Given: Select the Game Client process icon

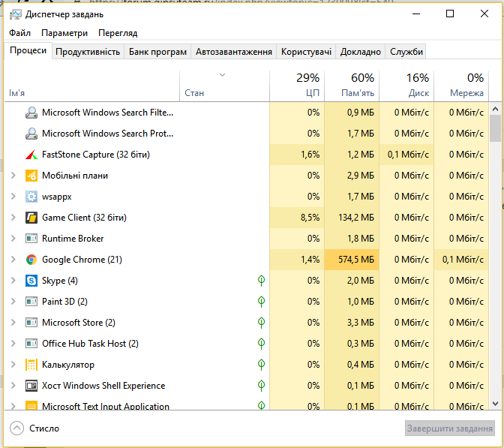Looking at the screenshot, I should tap(31, 218).
